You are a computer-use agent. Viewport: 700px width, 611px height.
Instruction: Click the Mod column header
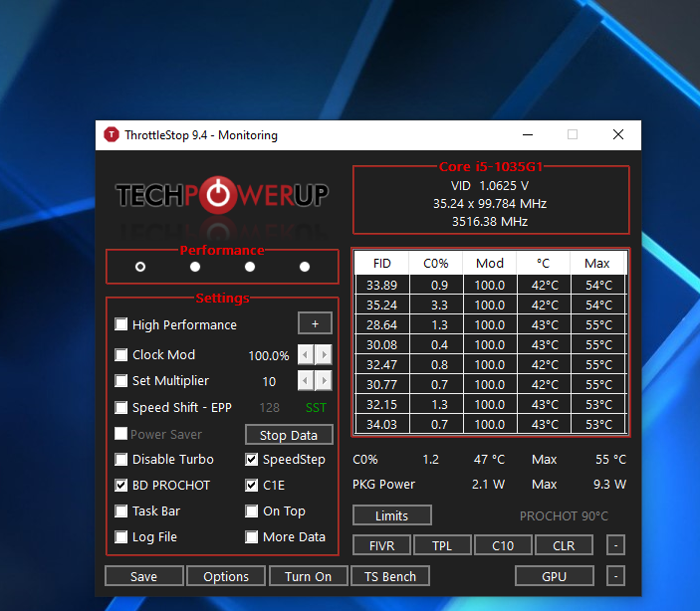coord(490,264)
